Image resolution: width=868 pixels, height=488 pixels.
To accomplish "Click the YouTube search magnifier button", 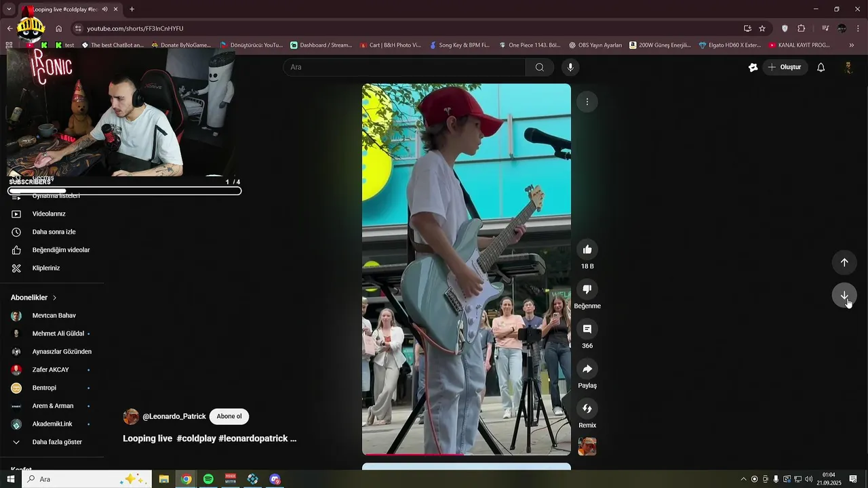I will pos(539,67).
